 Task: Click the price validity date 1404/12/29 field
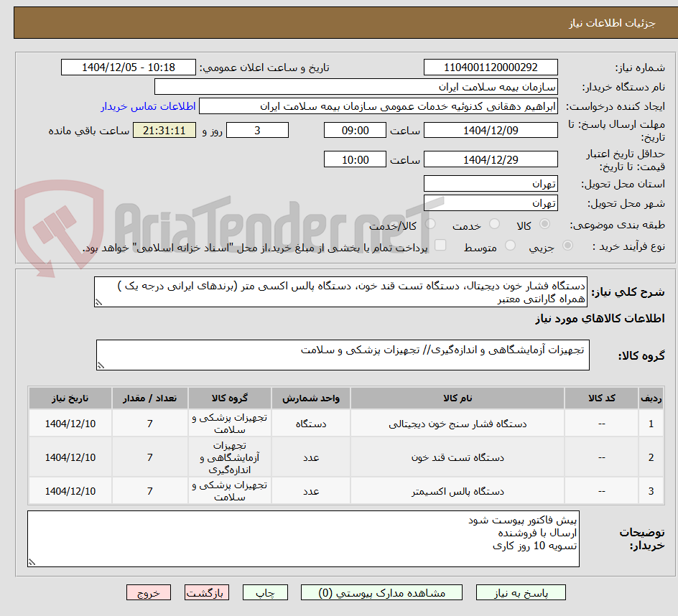[491, 159]
